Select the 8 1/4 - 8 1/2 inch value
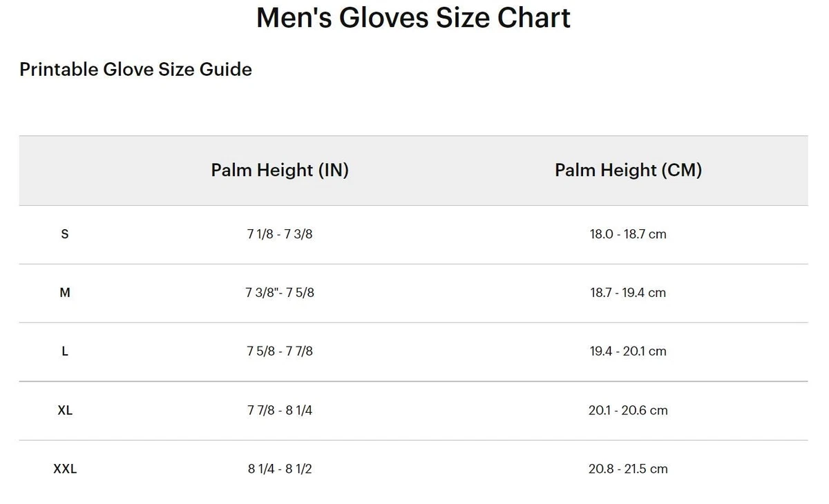This screenshot has height=504, width=829. coord(280,469)
